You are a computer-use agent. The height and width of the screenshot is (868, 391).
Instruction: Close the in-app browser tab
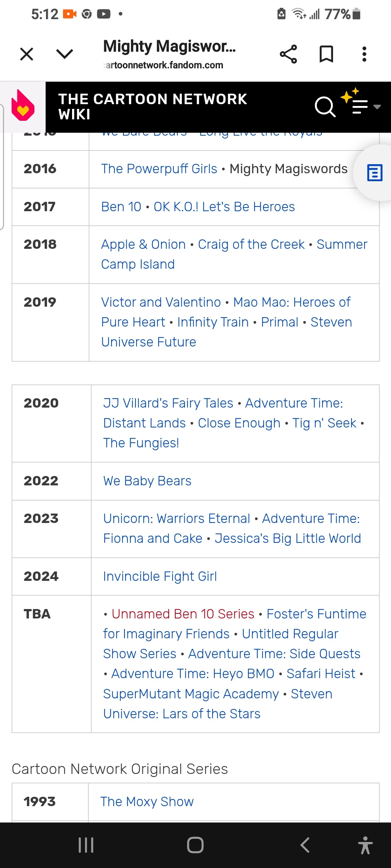click(26, 54)
